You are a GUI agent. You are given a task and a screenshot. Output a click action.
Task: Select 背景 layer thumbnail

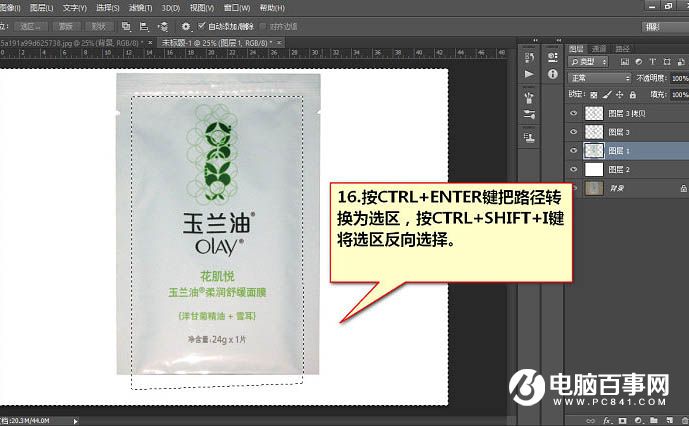tap(594, 188)
